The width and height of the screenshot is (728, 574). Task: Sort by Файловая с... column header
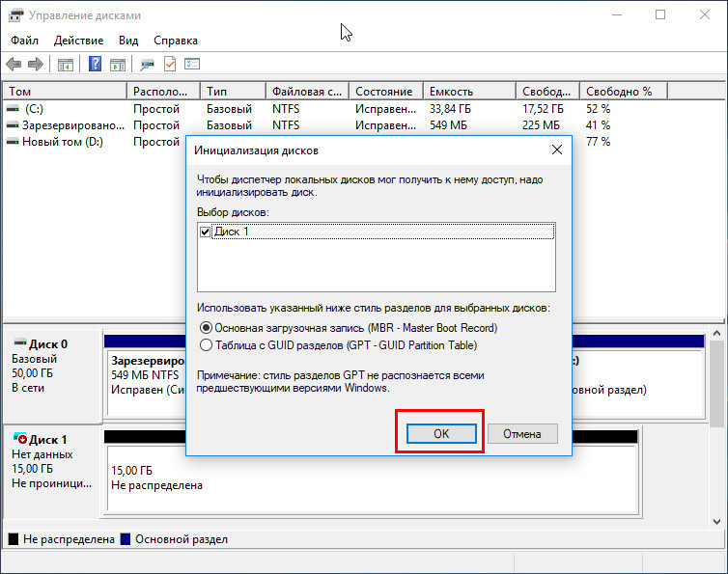point(307,91)
